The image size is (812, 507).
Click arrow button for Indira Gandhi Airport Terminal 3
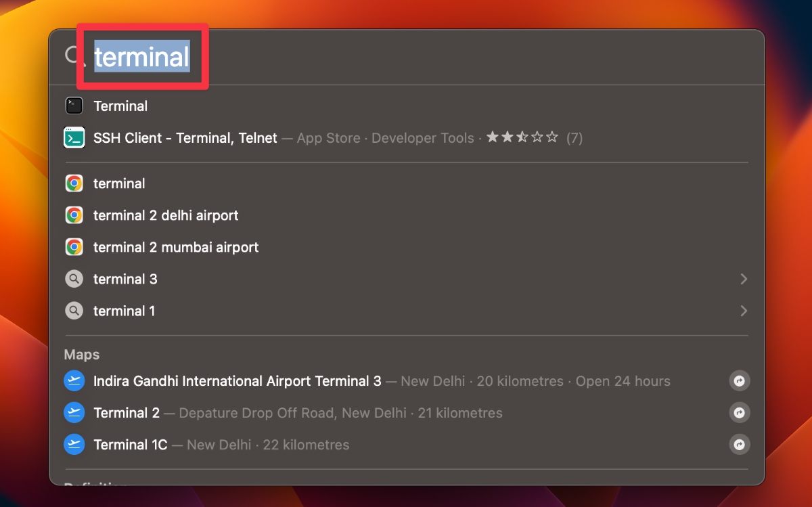click(740, 381)
